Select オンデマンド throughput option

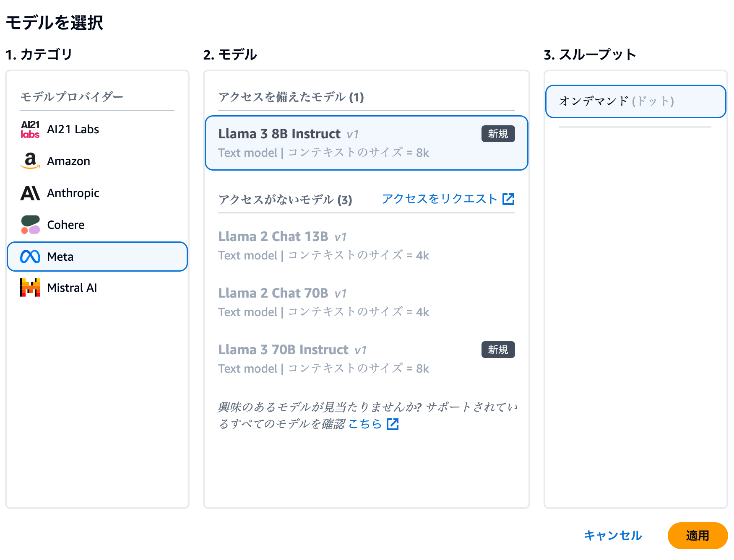tap(636, 101)
